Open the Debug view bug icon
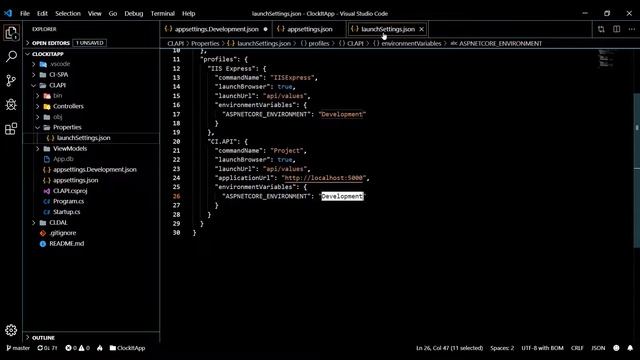The height and width of the screenshot is (360, 640). 11,104
